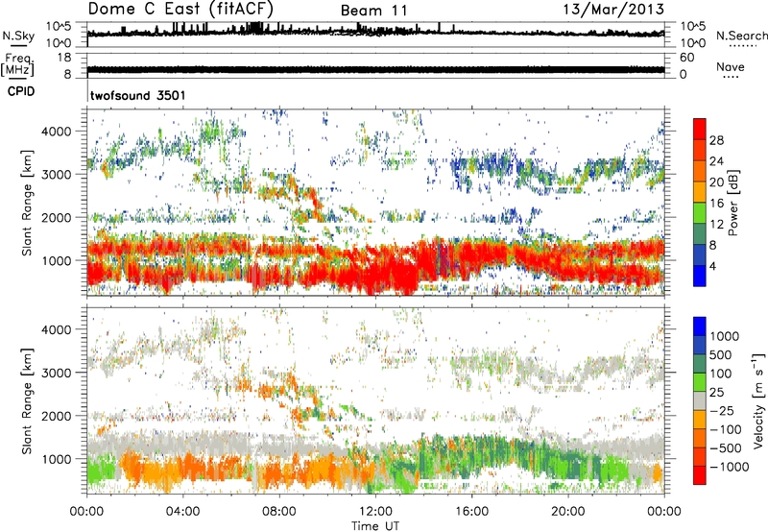Click the frequency band plot strip
The height and width of the screenshot is (532, 768).
(375, 65)
